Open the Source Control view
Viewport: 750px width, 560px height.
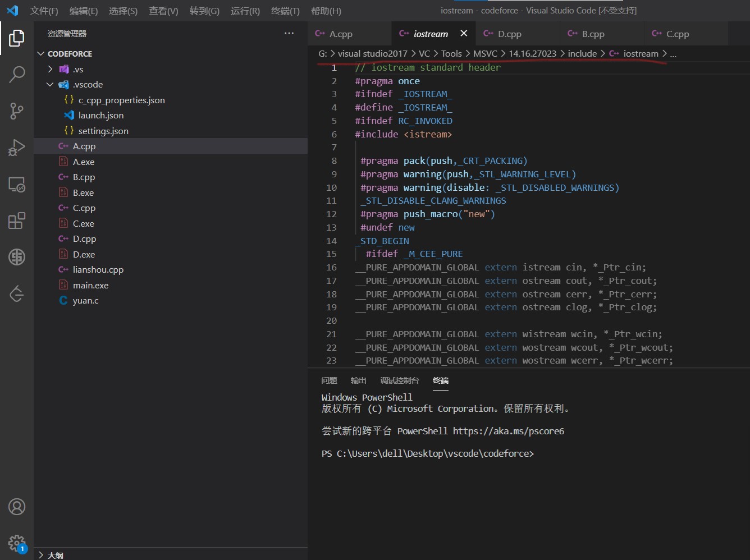click(17, 111)
